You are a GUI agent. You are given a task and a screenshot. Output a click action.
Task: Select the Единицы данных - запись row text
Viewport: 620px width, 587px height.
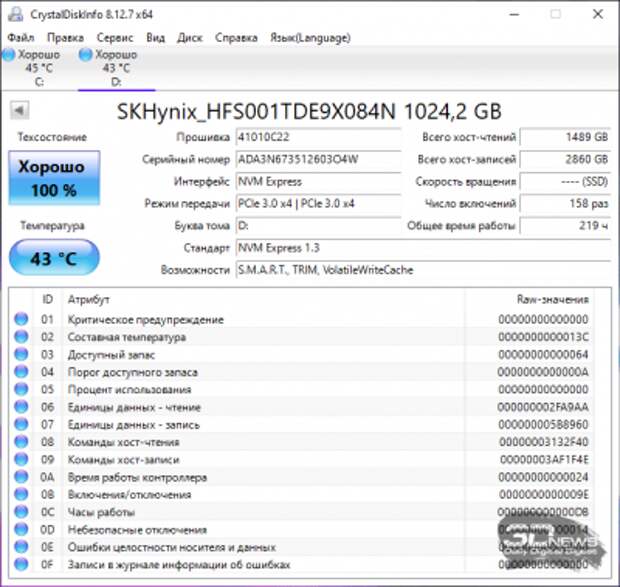[134, 425]
